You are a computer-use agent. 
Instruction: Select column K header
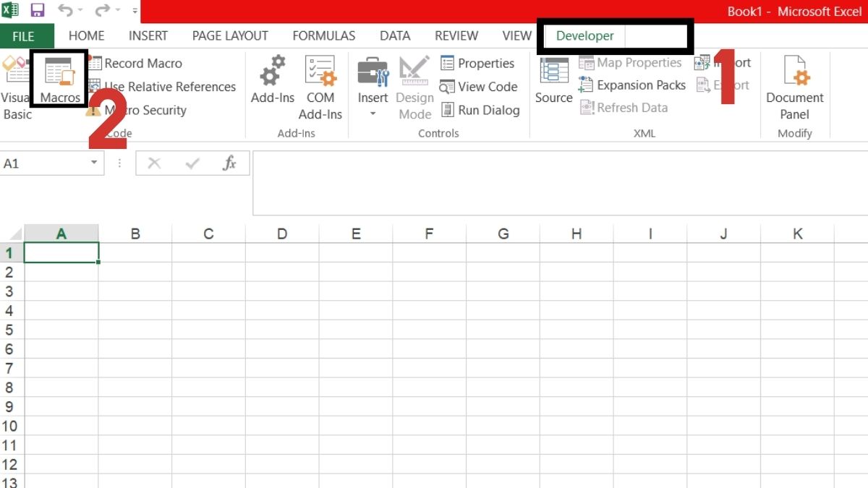coord(798,234)
